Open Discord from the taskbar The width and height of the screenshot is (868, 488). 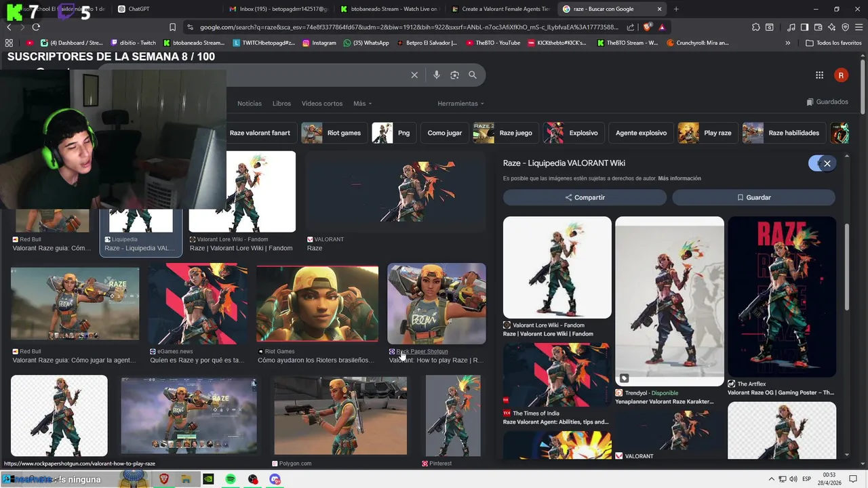click(275, 479)
